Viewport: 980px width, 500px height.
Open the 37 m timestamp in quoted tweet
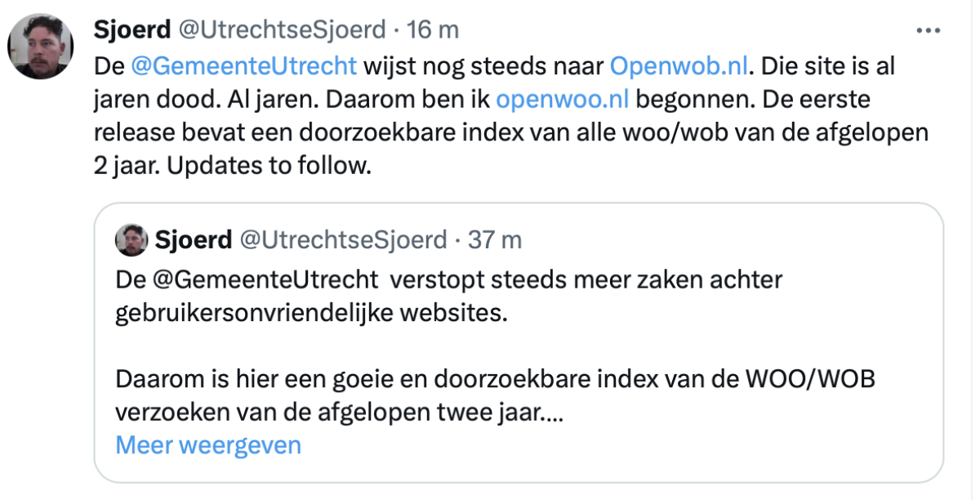495,240
